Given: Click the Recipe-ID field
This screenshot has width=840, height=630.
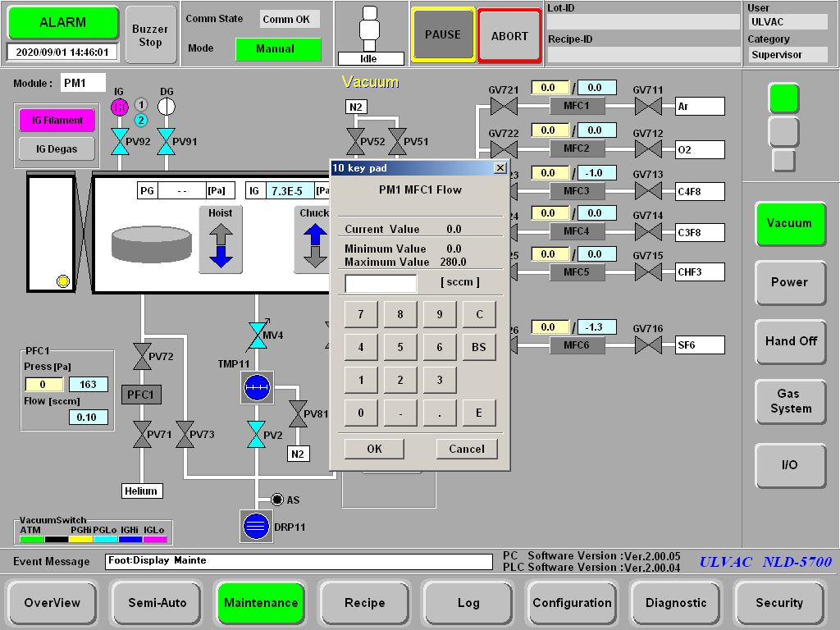Looking at the screenshot, I should tap(643, 55).
